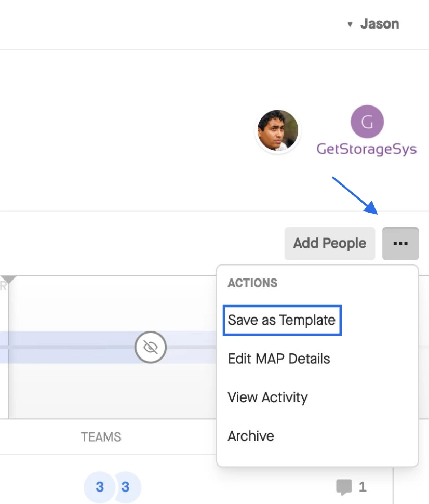
Task: Open View Activity from the menu
Action: pos(267,397)
